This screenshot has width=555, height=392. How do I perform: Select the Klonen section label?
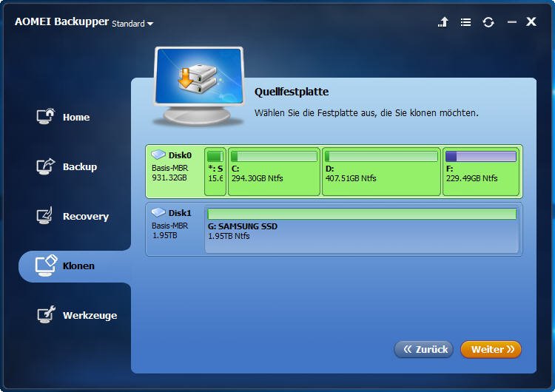pyautogui.click(x=78, y=266)
